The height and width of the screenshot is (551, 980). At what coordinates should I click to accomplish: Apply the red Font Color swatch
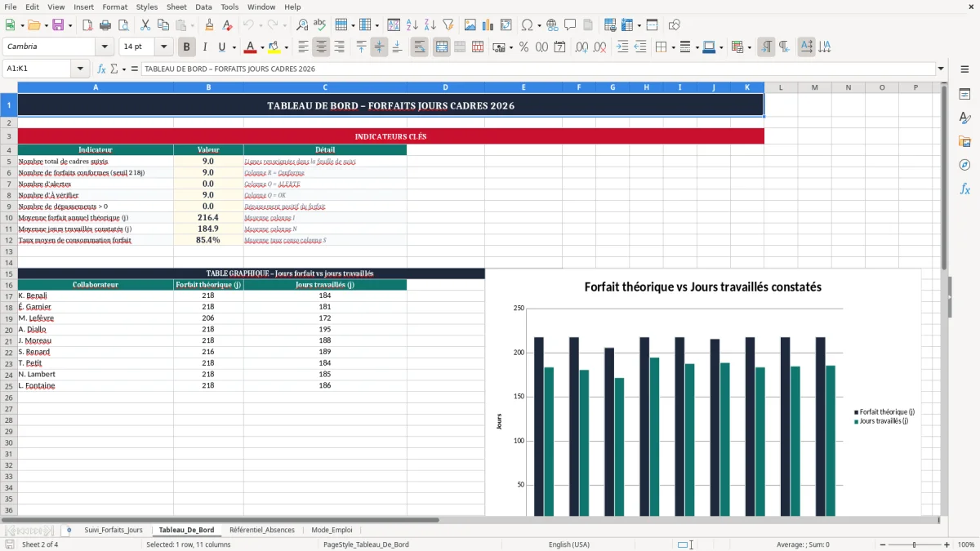251,47
